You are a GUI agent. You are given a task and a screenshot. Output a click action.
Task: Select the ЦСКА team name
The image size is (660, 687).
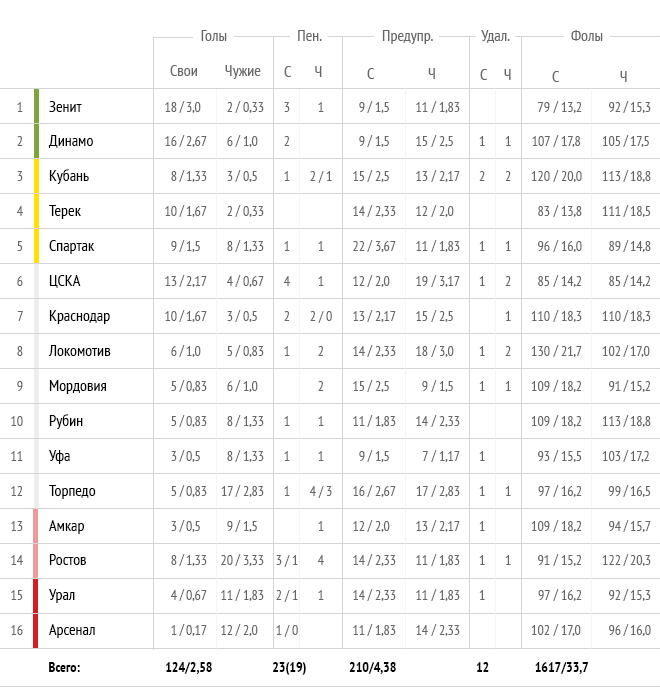click(64, 281)
